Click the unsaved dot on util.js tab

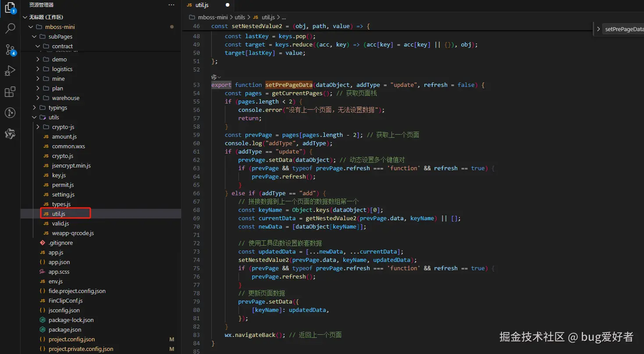click(x=228, y=5)
